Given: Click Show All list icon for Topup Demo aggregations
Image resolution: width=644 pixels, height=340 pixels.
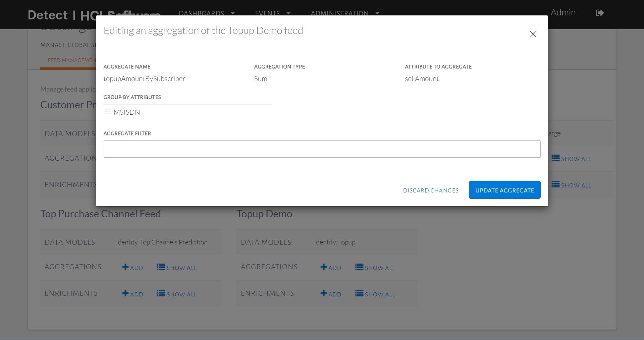Looking at the screenshot, I should tap(359, 267).
